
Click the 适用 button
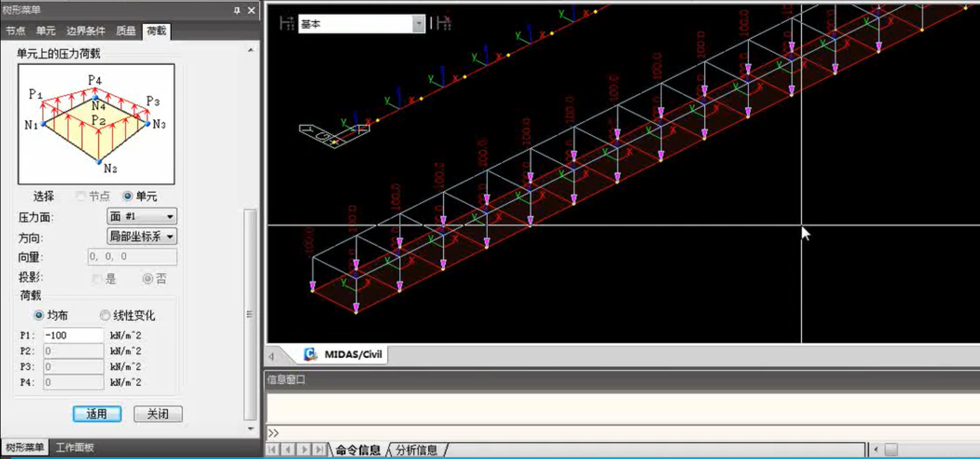coord(97,414)
